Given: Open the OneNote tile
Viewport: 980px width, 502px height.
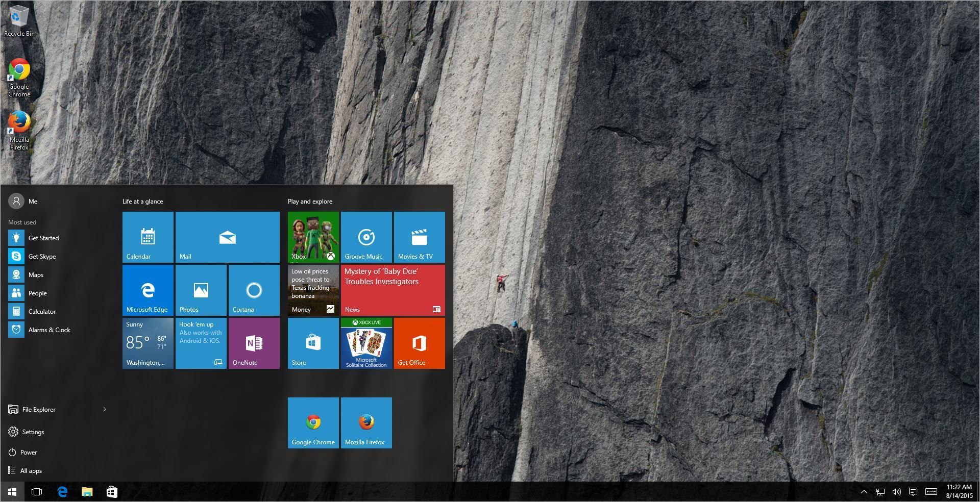Looking at the screenshot, I should pyautogui.click(x=254, y=343).
